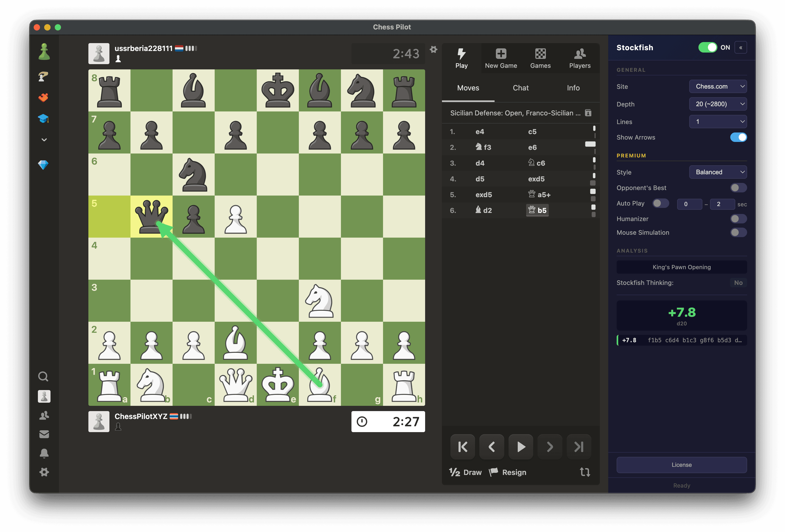The height and width of the screenshot is (532, 785).
Task: Edit the Auto Play seconds field showing 2
Action: point(722,204)
